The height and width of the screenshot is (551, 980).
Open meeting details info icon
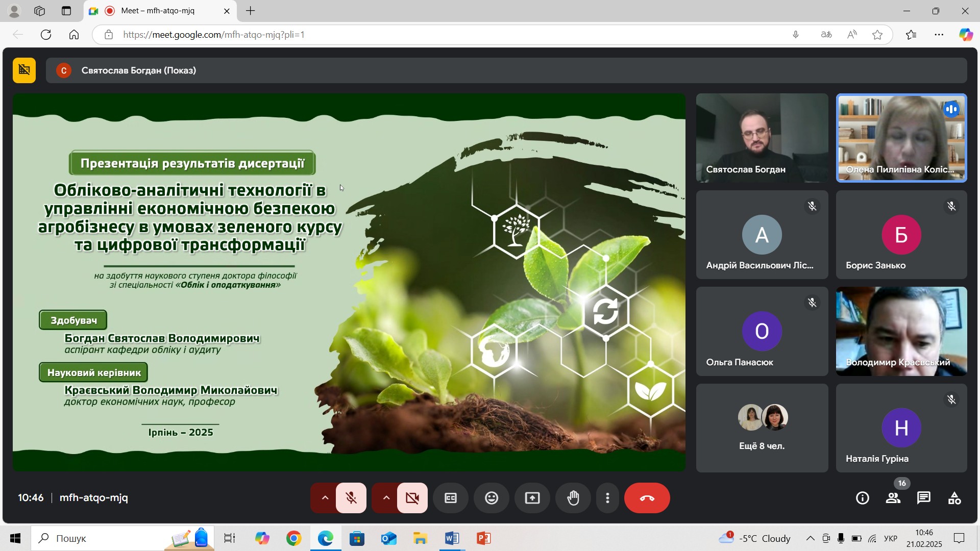[863, 498]
